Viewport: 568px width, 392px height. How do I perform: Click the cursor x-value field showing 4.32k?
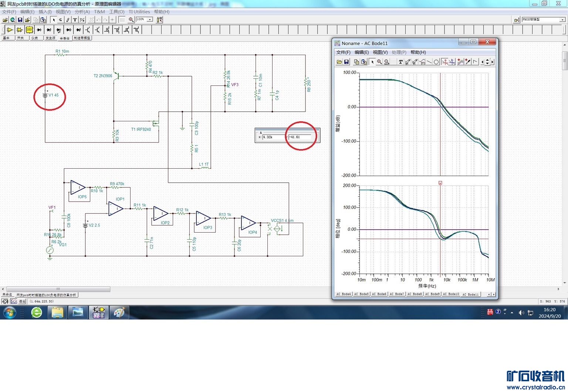[273, 137]
